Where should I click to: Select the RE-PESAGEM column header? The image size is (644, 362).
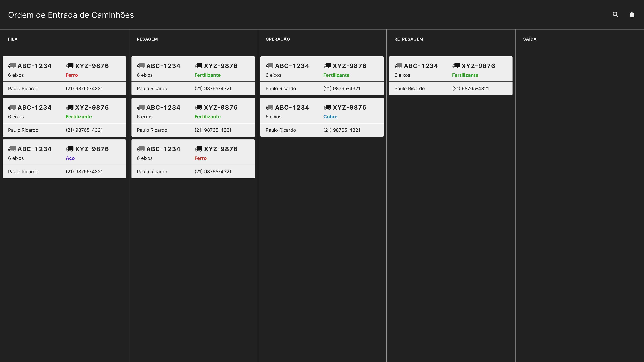coord(409,39)
